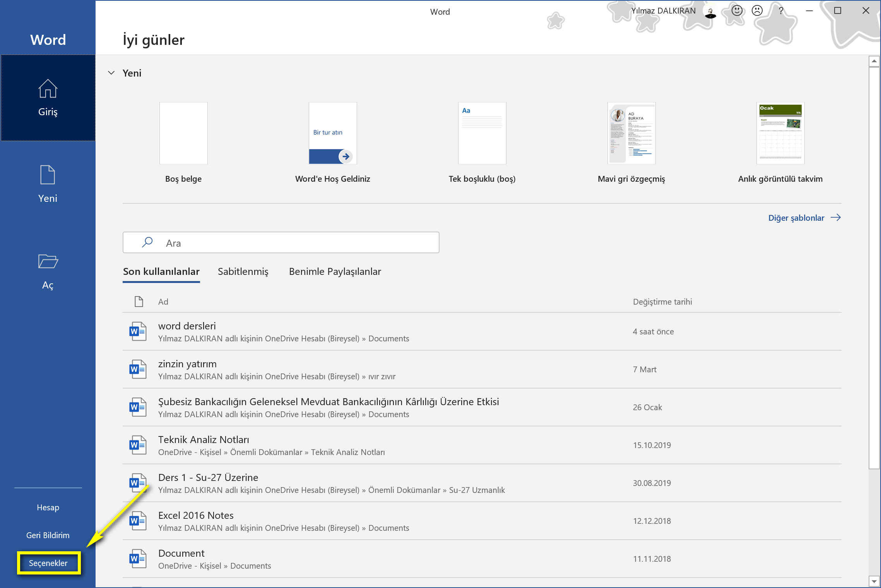Click the 30.08.2019 date entry
Screen dimensions: 881x588
(652, 483)
